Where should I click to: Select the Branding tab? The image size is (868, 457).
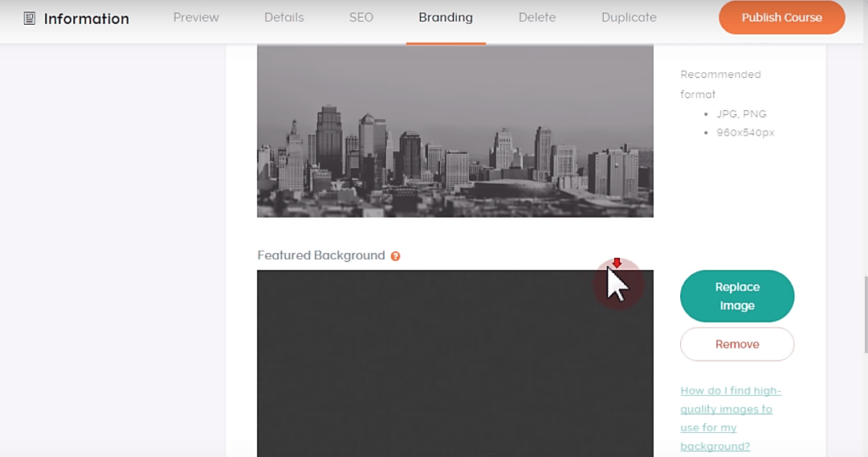click(446, 18)
